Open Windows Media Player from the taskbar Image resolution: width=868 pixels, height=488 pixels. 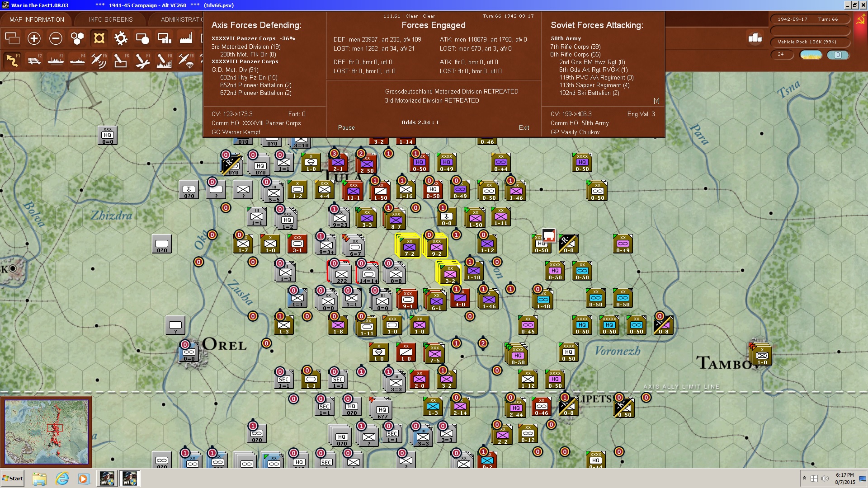tap(84, 479)
